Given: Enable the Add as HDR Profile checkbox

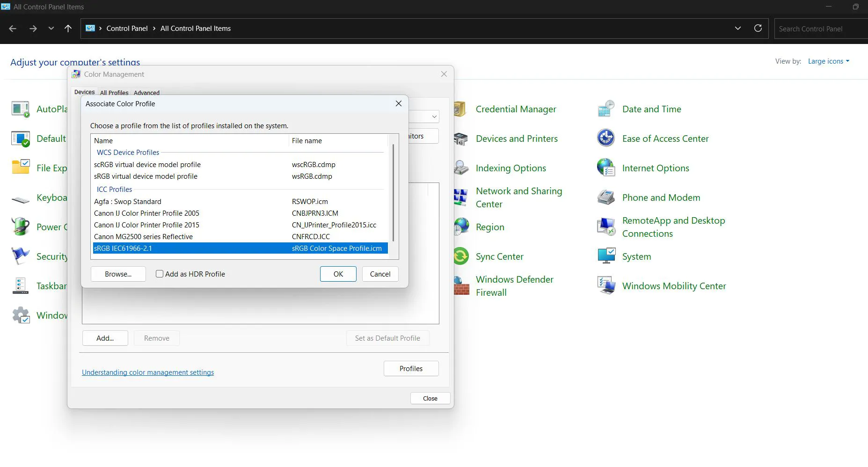Looking at the screenshot, I should click(160, 274).
